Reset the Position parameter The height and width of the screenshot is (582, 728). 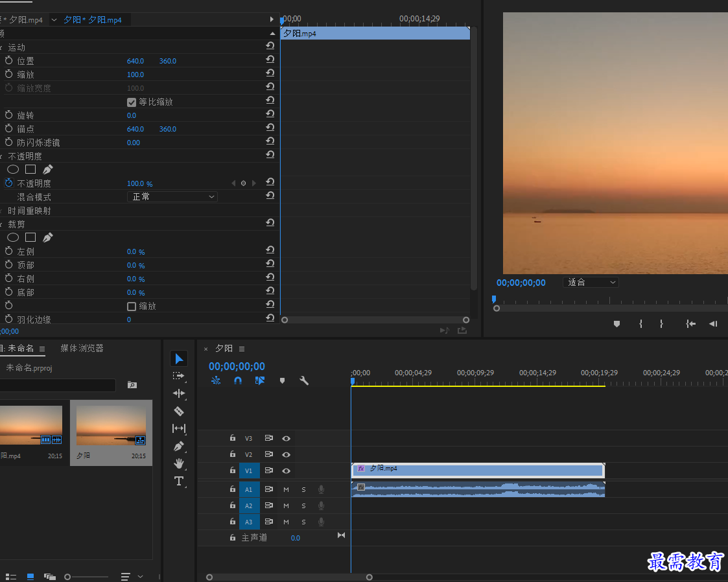pyautogui.click(x=270, y=60)
